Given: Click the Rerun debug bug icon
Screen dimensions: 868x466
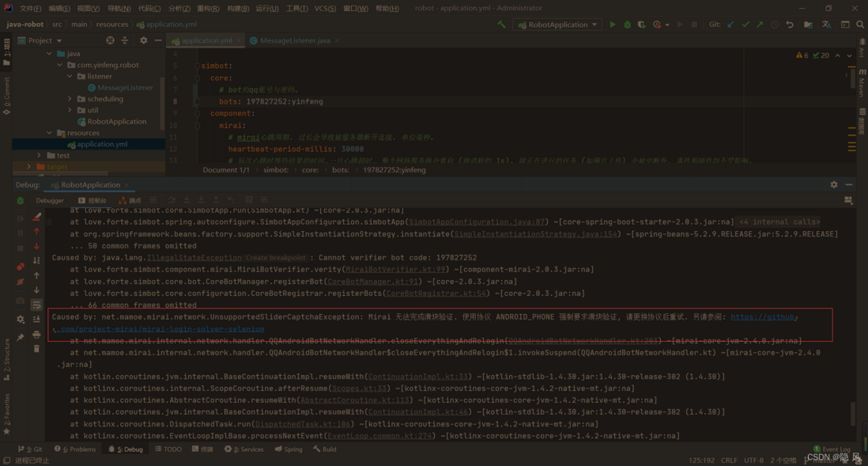Looking at the screenshot, I should (x=21, y=201).
